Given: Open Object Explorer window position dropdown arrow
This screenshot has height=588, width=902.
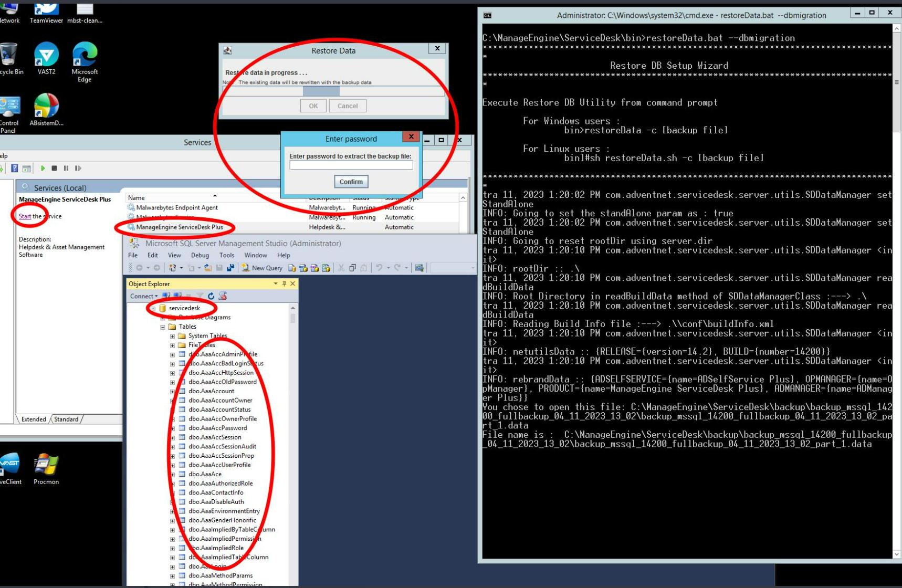Looking at the screenshot, I should (x=276, y=283).
